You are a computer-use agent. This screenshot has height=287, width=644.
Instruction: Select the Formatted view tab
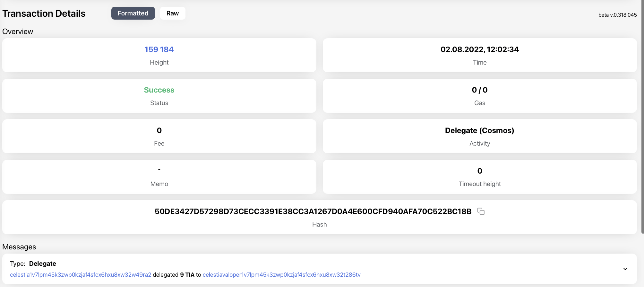[x=133, y=13]
